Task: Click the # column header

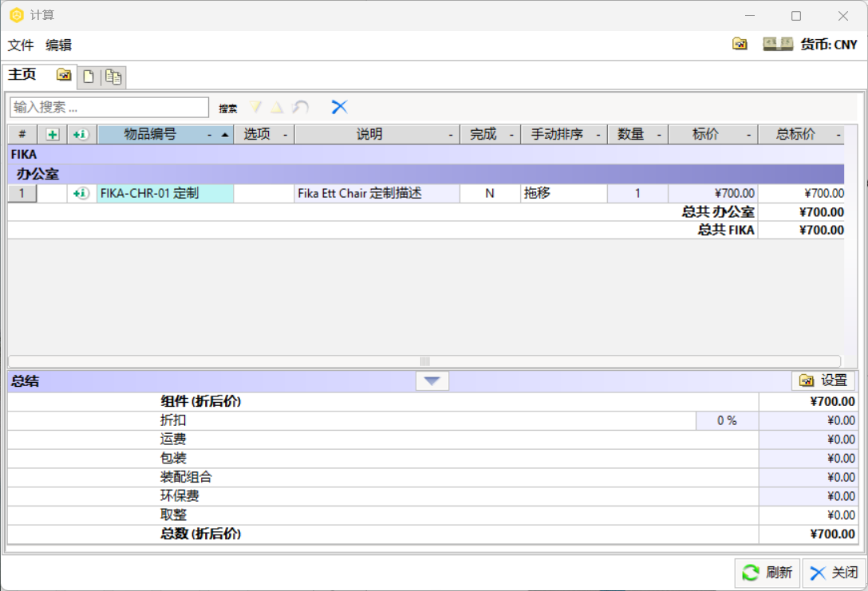Action: click(22, 135)
